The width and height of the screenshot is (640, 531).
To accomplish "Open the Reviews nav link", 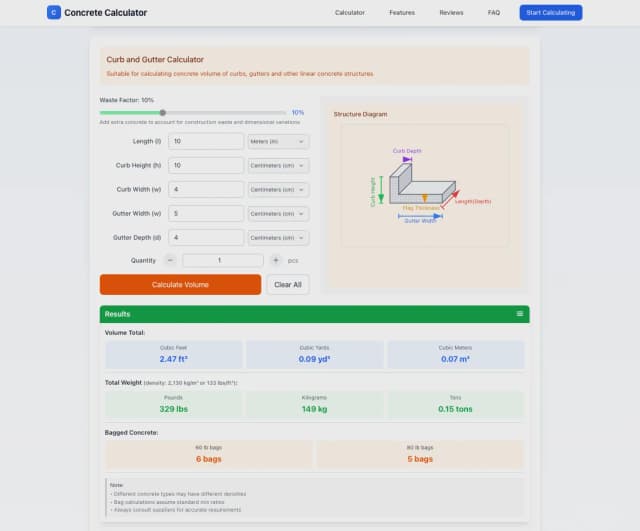I will 451,13.
